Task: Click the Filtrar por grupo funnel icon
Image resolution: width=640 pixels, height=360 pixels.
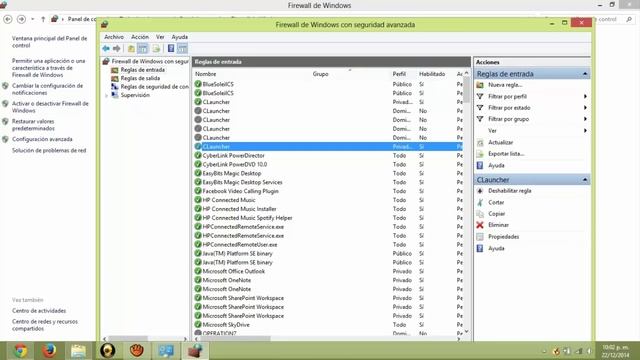Action: (x=480, y=119)
